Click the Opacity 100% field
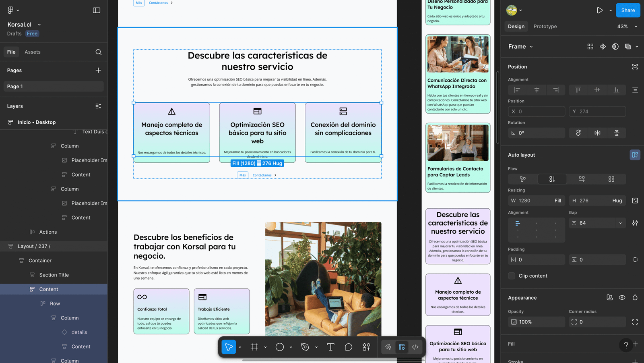Screen dimensions: 644x363 (x=537, y=322)
